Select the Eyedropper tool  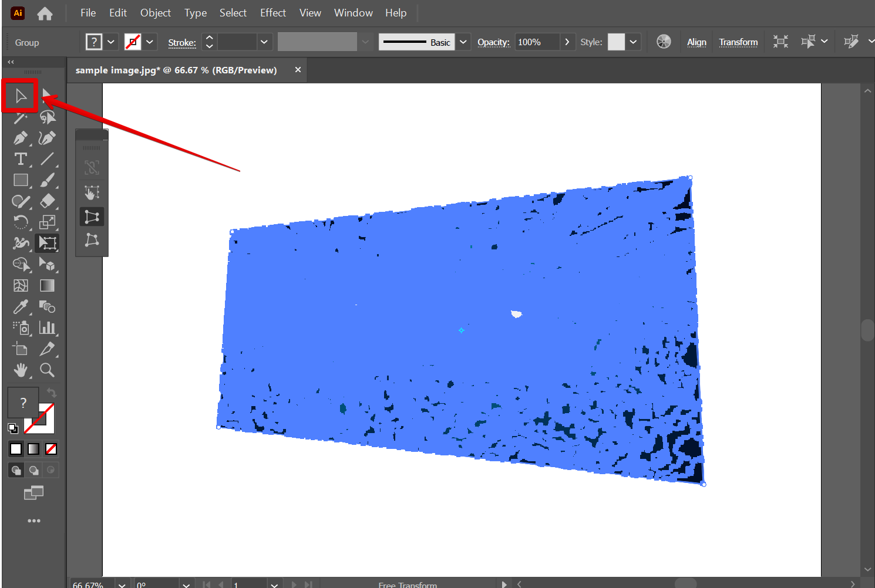pyautogui.click(x=21, y=307)
